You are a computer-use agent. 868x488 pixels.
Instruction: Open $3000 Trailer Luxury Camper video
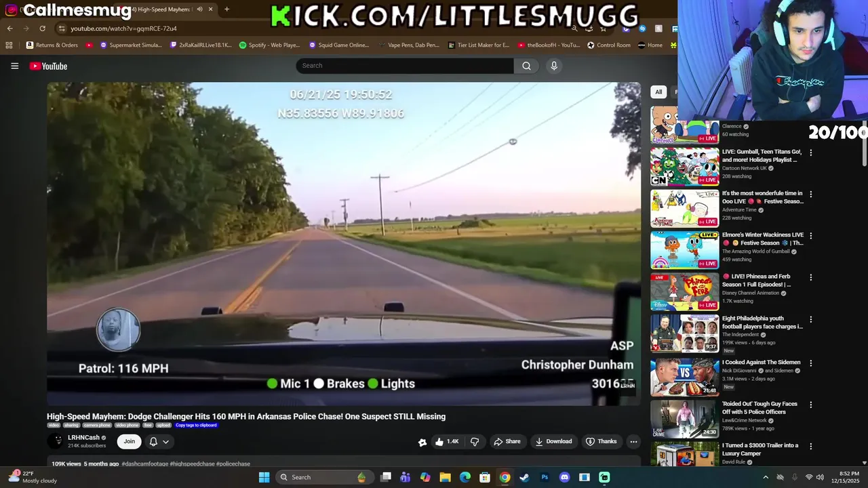point(760,449)
